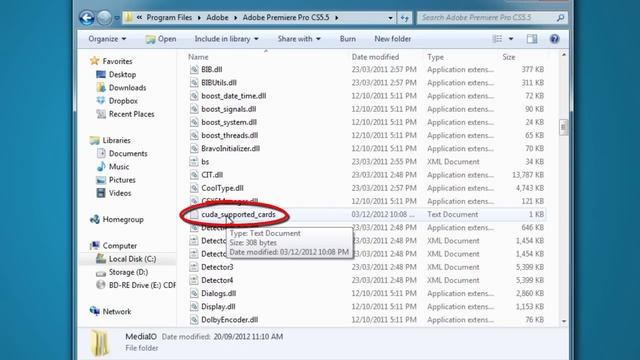Viewport: 640px width, 360px height.
Task: Click the Detector3 XML file icon
Action: tap(194, 267)
